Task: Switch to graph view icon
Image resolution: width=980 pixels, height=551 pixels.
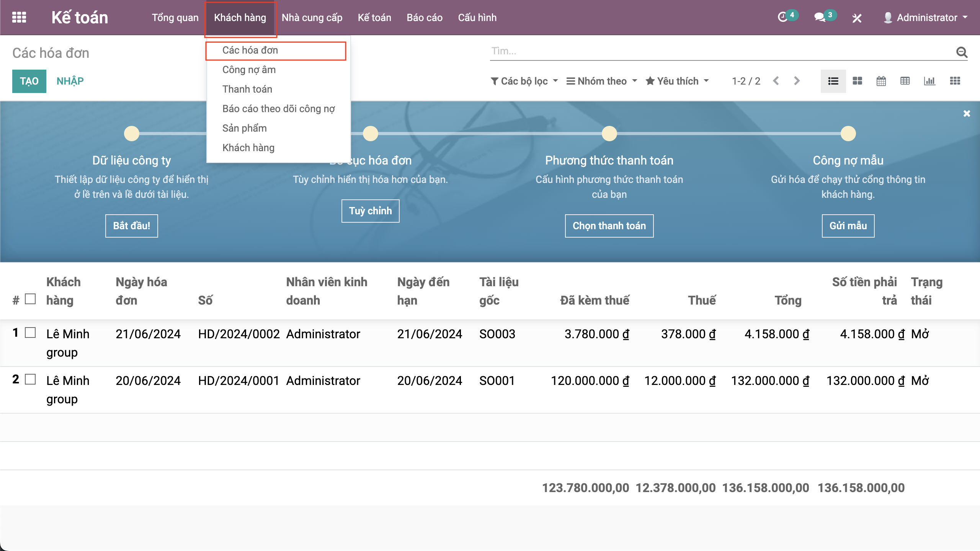Action: [929, 81]
